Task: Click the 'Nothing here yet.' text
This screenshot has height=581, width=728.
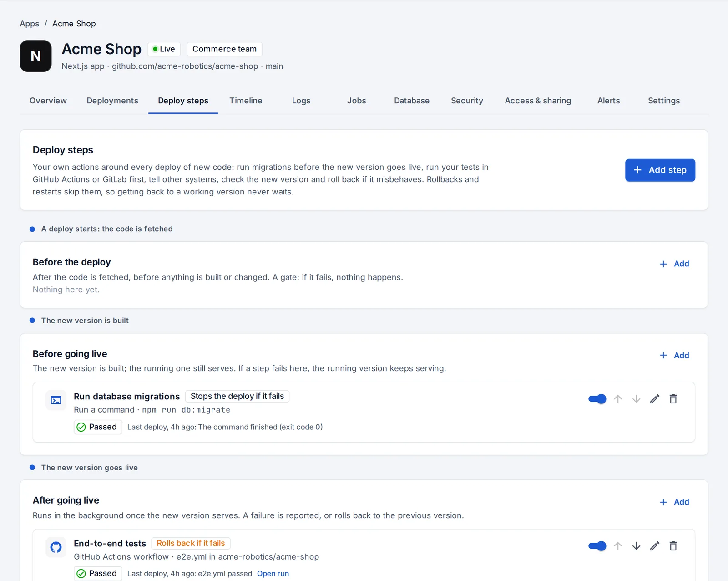Action: pos(66,290)
